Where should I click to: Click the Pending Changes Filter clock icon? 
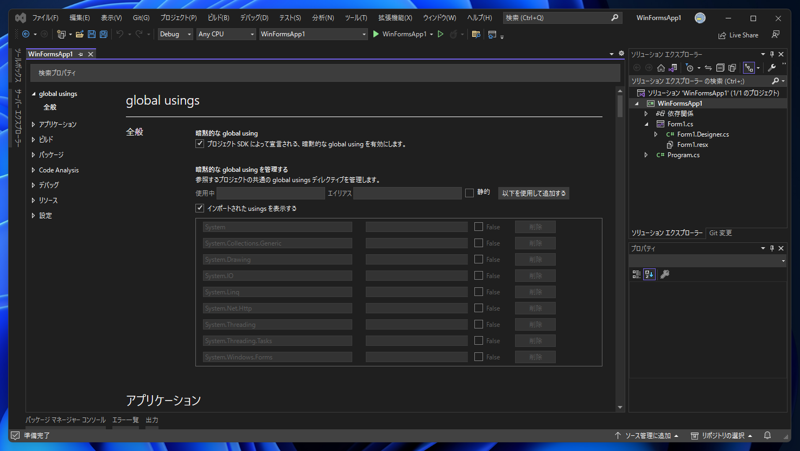pyautogui.click(x=690, y=68)
